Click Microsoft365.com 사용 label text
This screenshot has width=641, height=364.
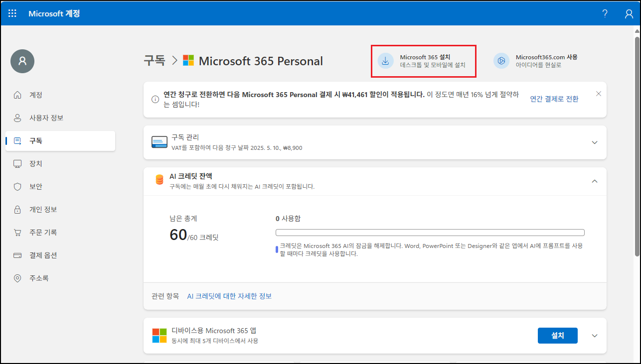[547, 57]
